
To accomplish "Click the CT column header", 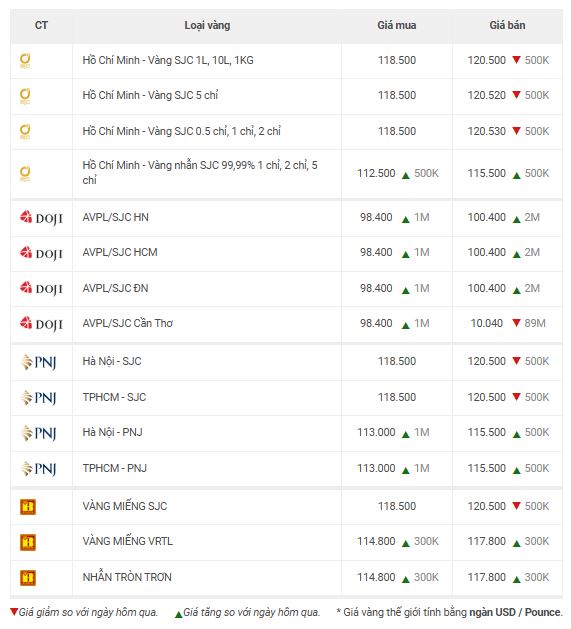I will 41,25.
